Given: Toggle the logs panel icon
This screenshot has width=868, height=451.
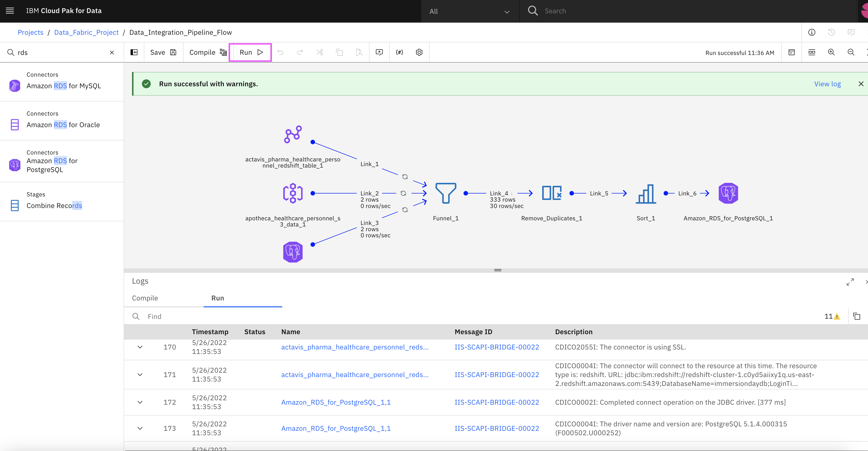Looking at the screenshot, I should (792, 52).
